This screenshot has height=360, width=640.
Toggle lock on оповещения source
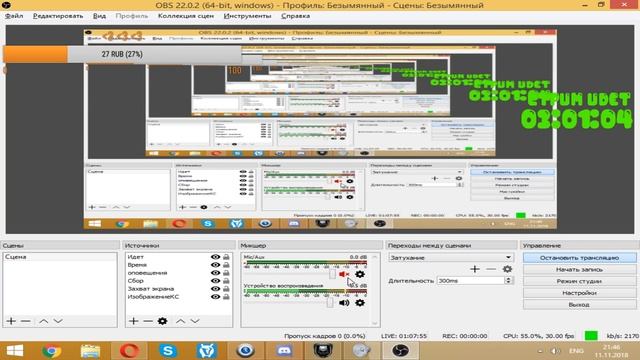tap(226, 273)
